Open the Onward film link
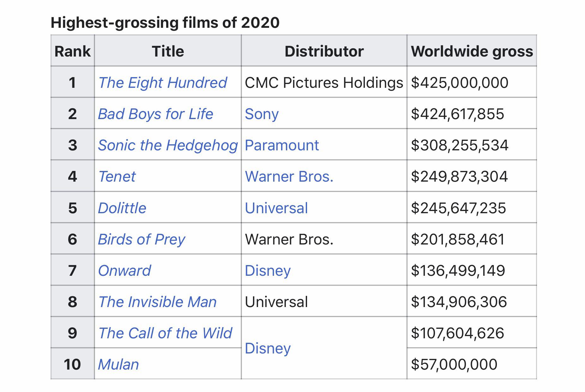 [124, 271]
